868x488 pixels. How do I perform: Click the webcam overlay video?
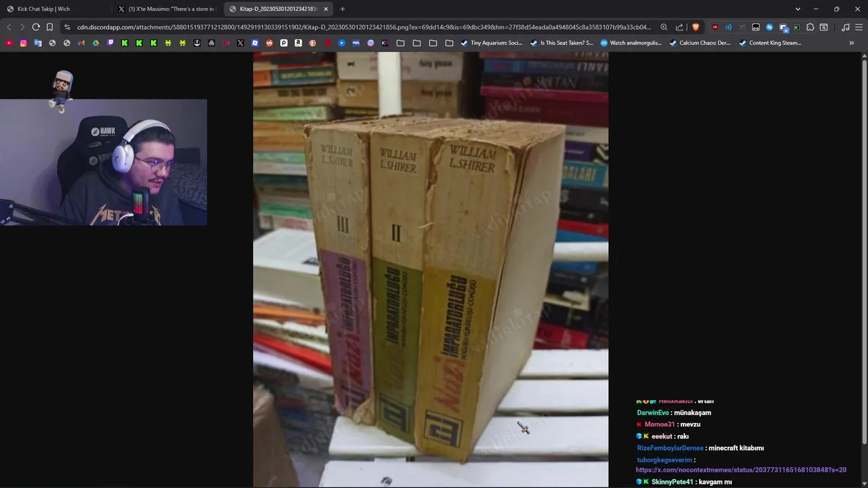[103, 162]
